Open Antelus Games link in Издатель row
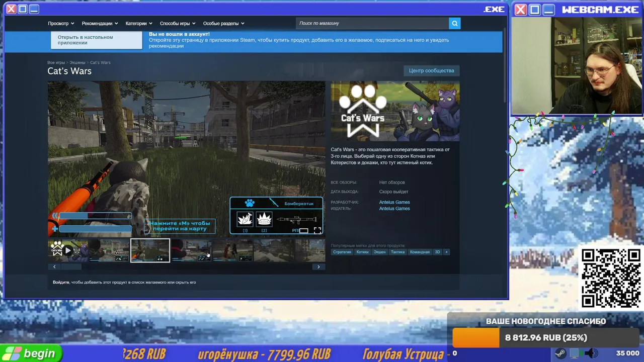Image resolution: width=644 pixels, height=362 pixels. 394,208
